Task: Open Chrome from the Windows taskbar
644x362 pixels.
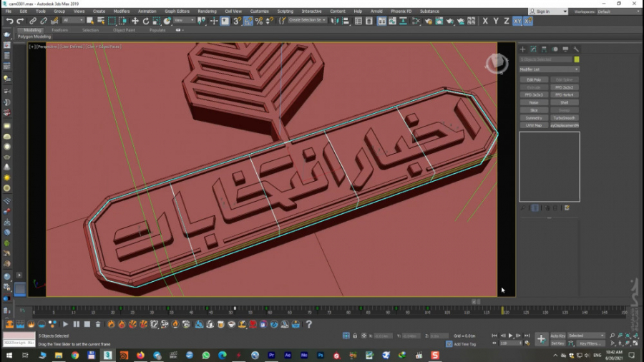Action: click(75, 355)
